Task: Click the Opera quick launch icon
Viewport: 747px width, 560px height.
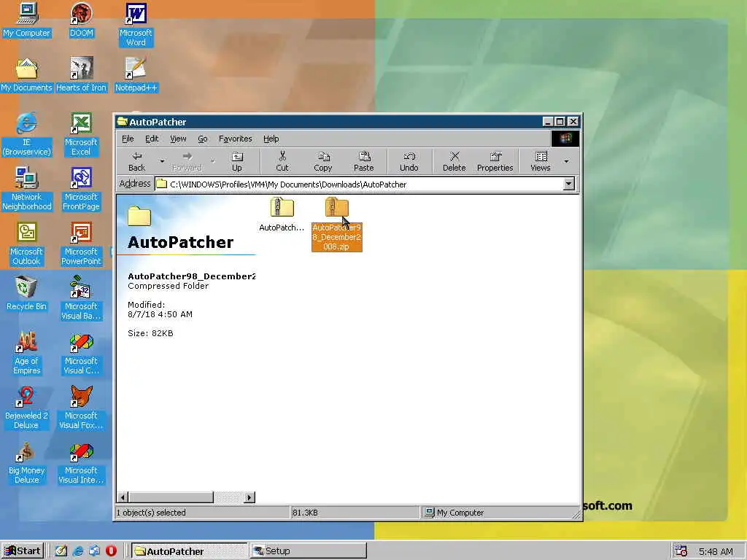Action: 111,551
